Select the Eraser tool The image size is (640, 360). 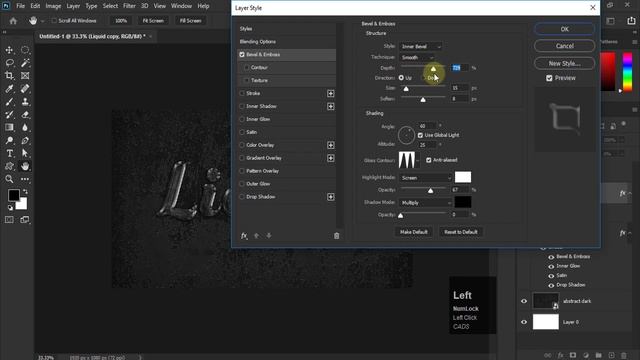tap(25, 115)
